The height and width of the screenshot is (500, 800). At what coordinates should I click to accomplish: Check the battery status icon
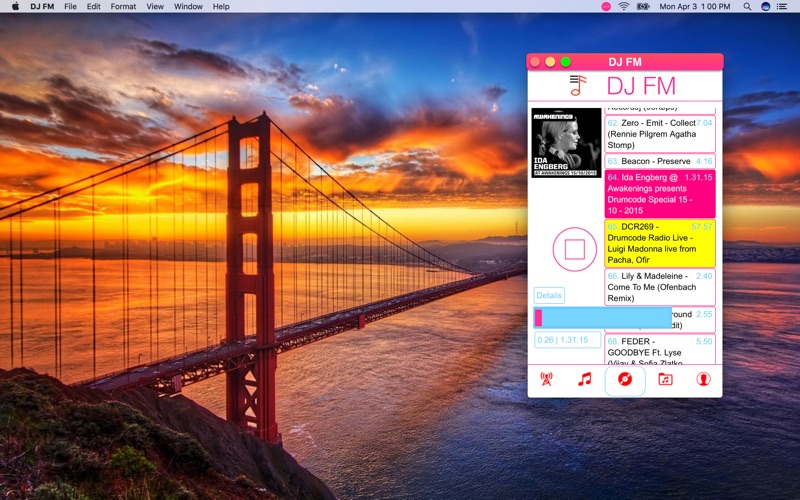click(643, 7)
